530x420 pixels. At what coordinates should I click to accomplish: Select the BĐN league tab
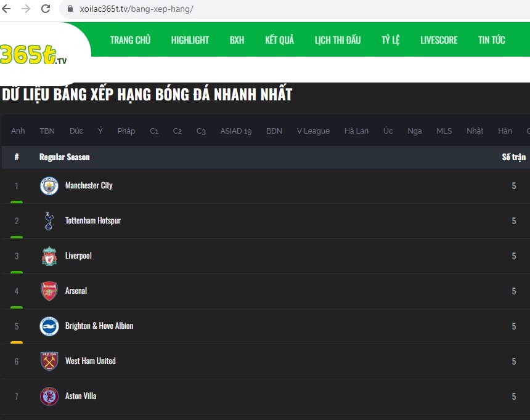pyautogui.click(x=274, y=131)
